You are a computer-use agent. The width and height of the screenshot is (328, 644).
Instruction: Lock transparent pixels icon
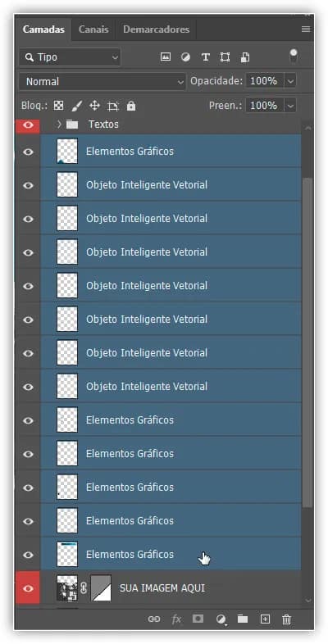pos(59,106)
